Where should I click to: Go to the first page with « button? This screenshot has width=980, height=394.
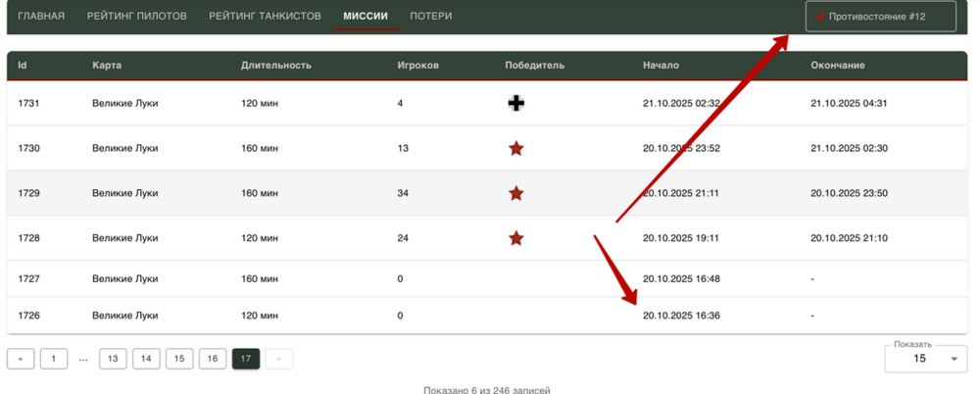click(x=21, y=359)
